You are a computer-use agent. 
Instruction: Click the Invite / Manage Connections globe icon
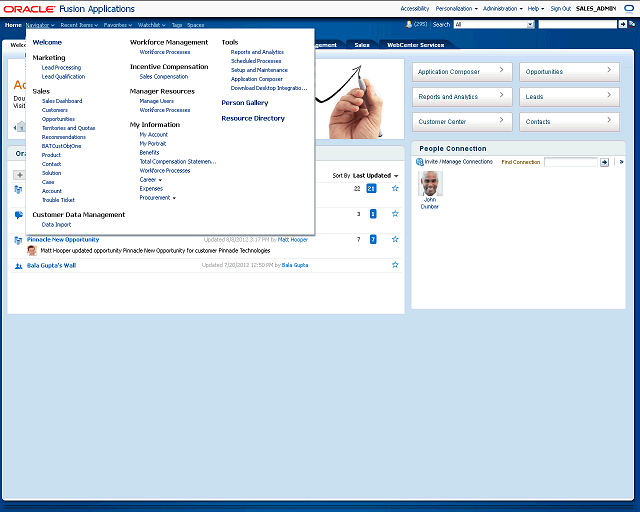tap(419, 162)
